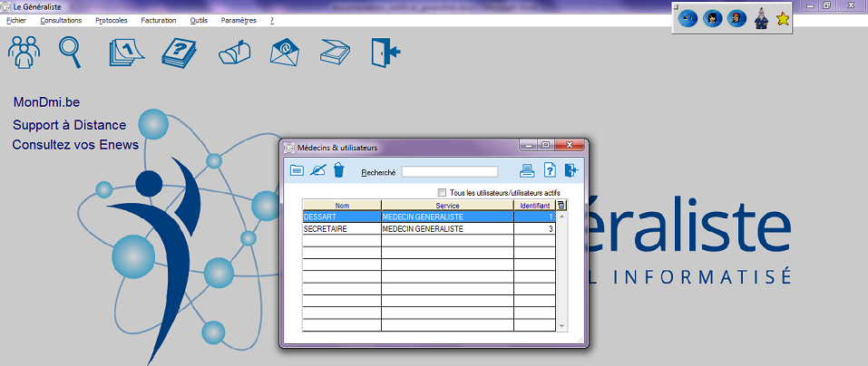868x366 pixels.
Task: Sort by the Nom column header
Action: [342, 206]
